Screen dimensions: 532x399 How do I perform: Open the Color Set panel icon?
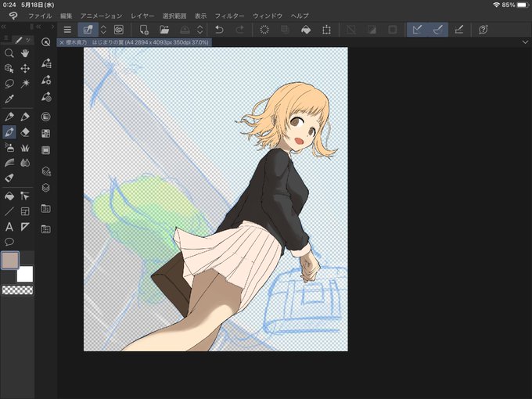click(46, 133)
